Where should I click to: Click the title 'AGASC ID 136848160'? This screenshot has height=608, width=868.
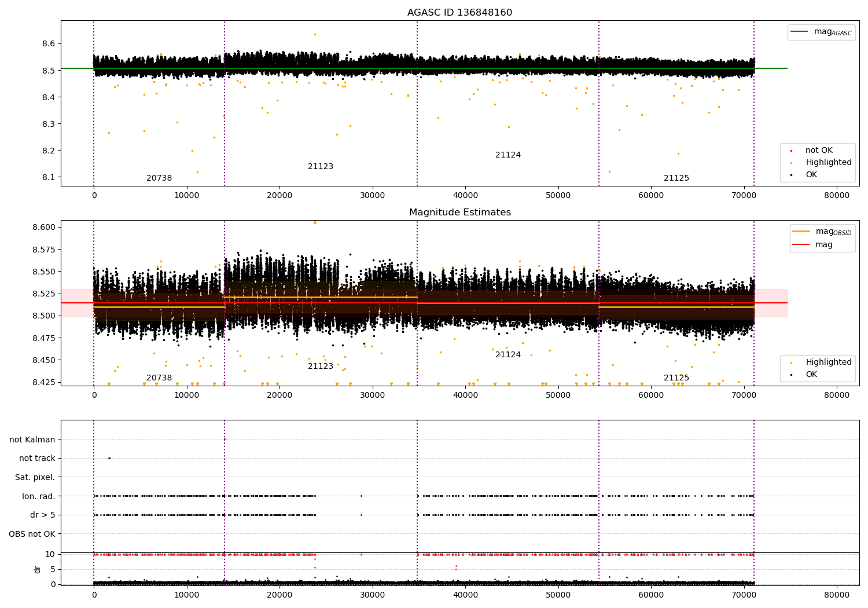coord(459,12)
